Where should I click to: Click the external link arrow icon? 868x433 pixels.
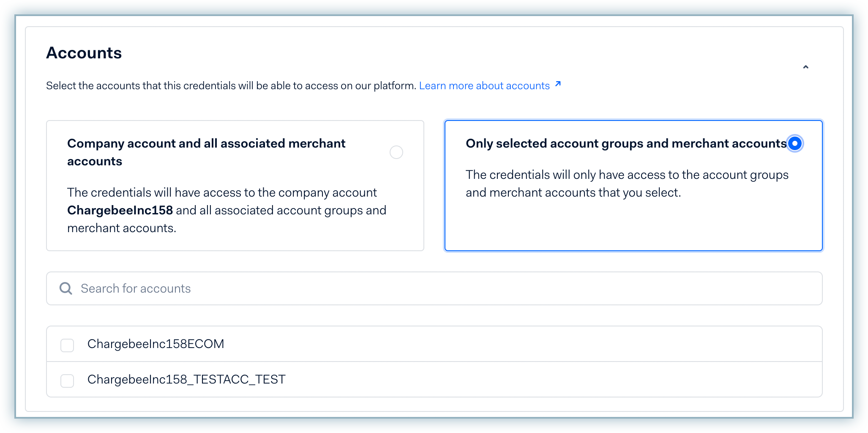click(558, 84)
